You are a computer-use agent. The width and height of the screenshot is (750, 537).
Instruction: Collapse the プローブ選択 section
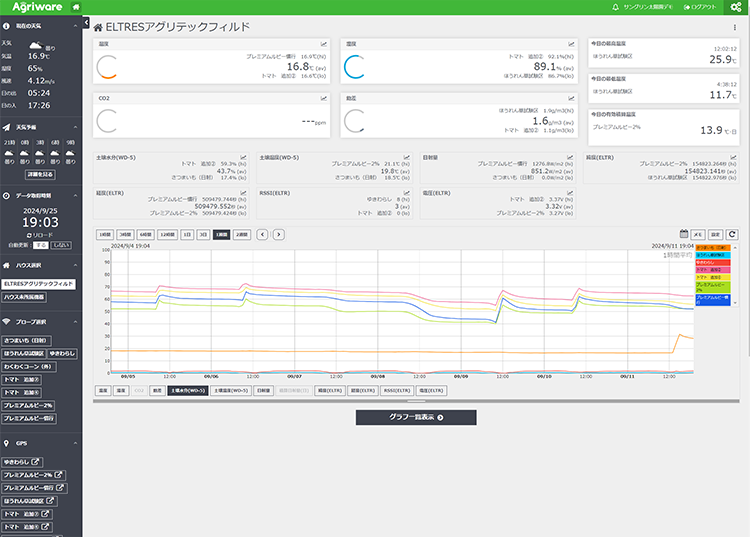tap(75, 323)
